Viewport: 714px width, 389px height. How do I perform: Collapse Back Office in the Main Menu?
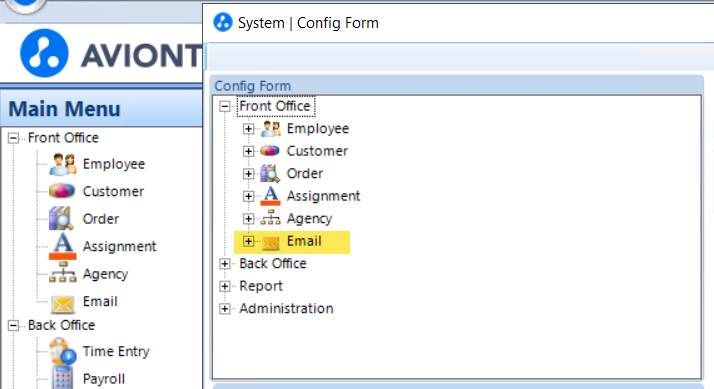point(14,325)
